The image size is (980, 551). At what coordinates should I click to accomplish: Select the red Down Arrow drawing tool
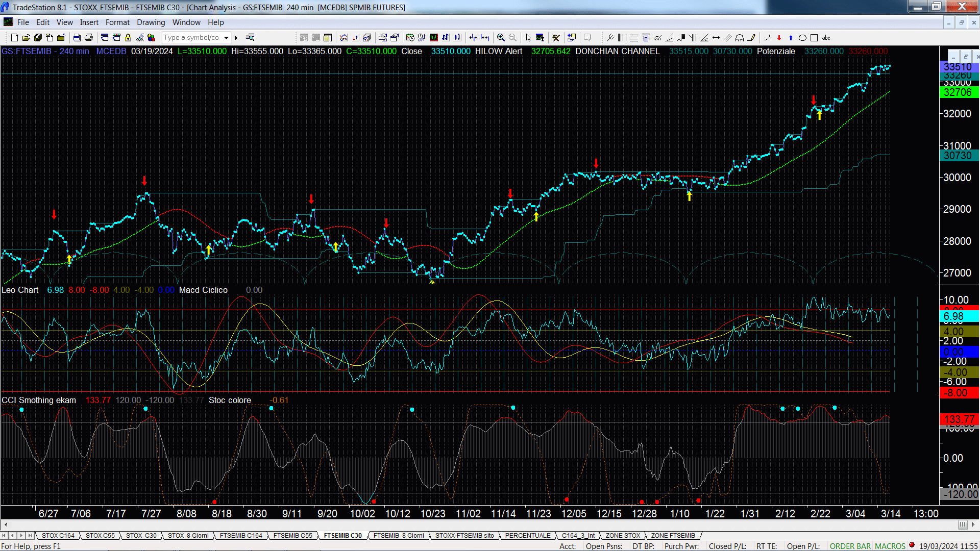point(779,37)
